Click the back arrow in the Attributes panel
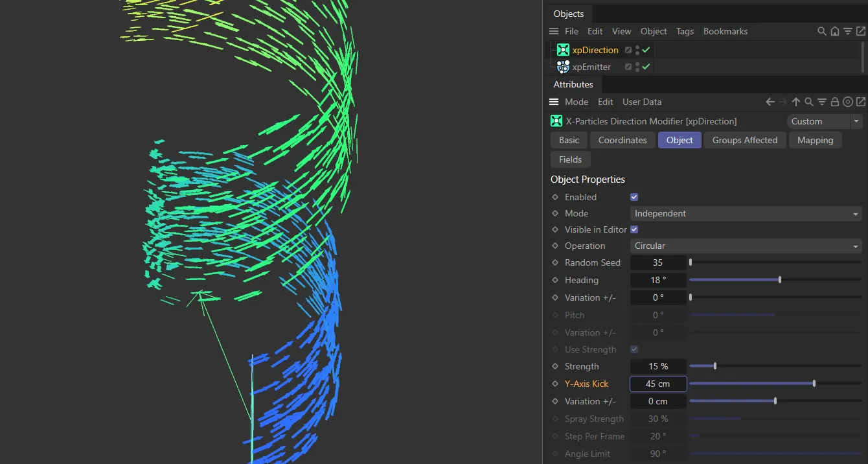 tap(770, 102)
